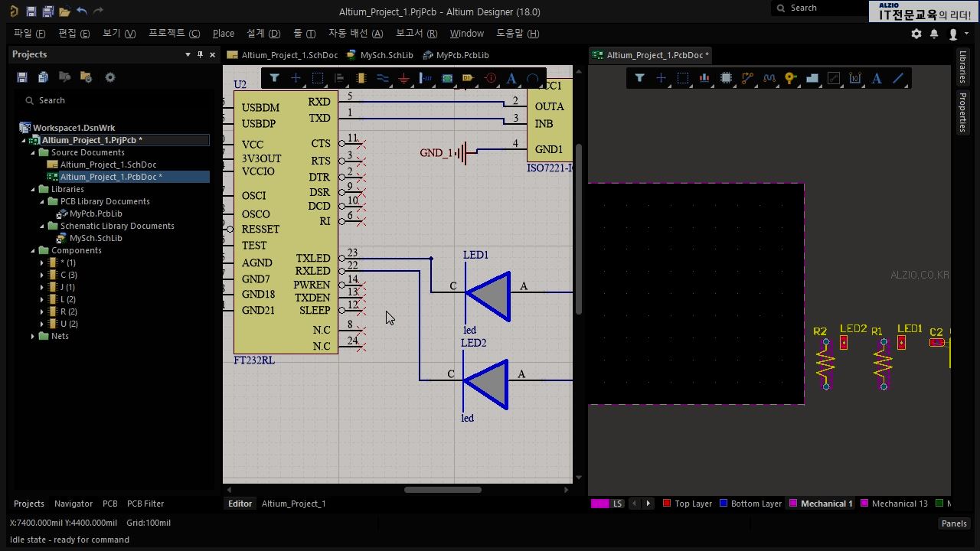Click the directive info icon in schematic toolbar
This screenshot has width=980, height=551.
(490, 78)
